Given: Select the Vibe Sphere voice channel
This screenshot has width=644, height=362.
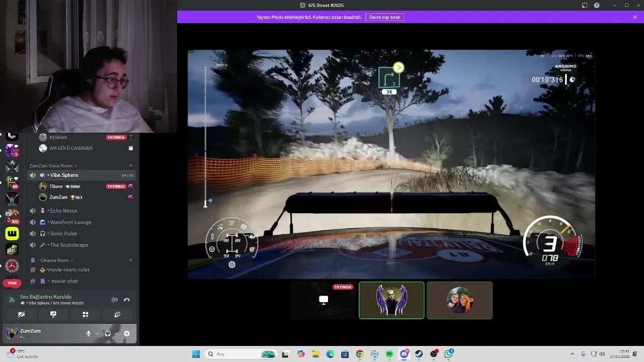Looking at the screenshot, I should [82, 175].
